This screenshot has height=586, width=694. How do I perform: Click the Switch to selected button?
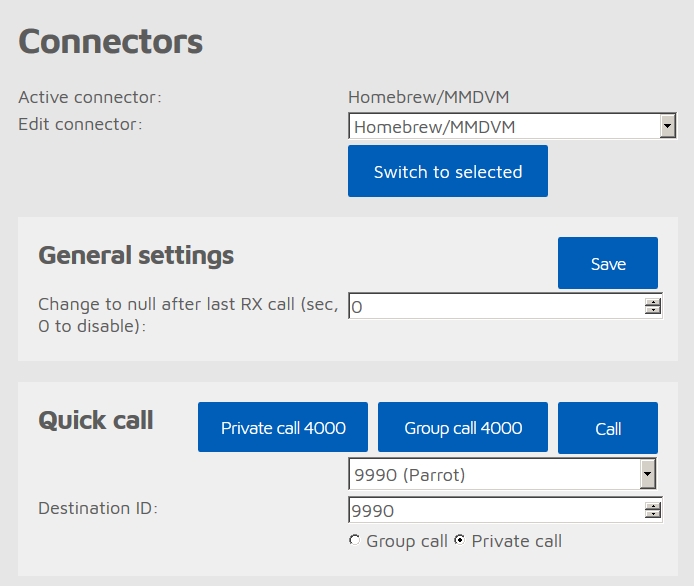[447, 171]
